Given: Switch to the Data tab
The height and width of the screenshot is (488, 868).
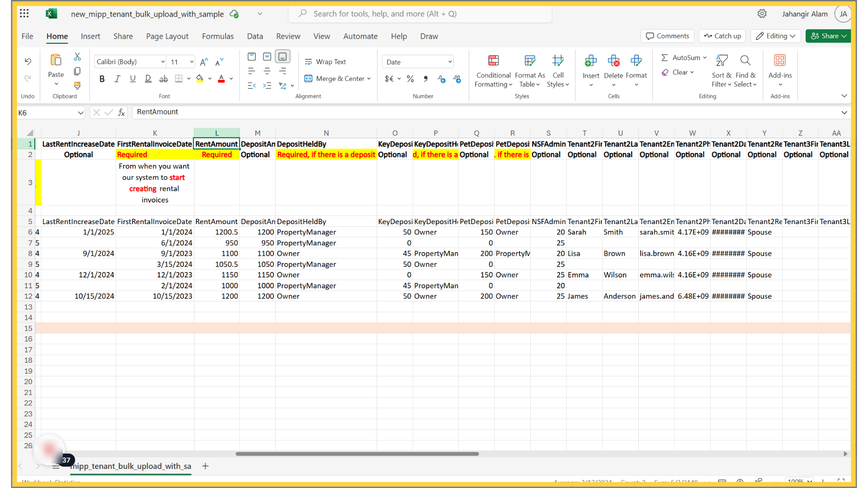Looking at the screenshot, I should 255,36.
